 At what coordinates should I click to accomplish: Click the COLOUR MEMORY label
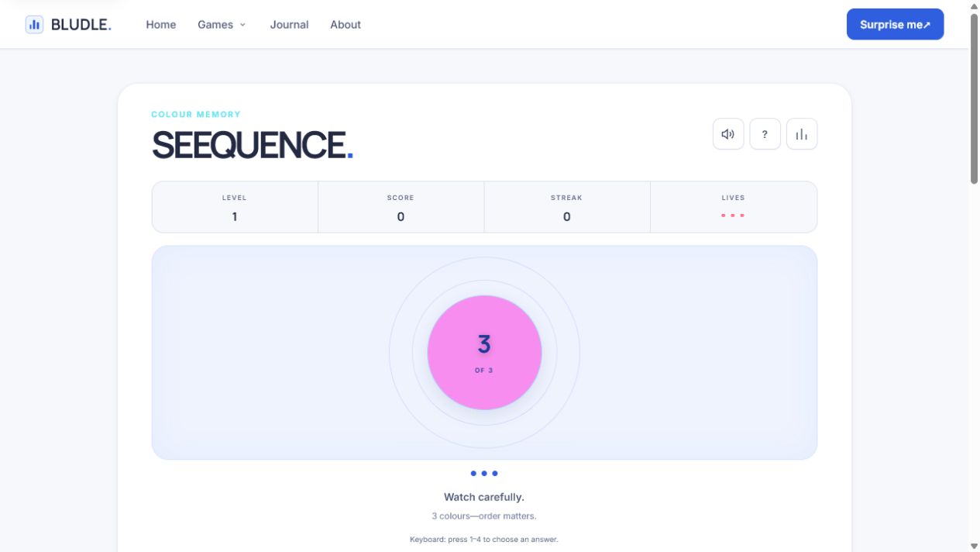[x=196, y=115]
